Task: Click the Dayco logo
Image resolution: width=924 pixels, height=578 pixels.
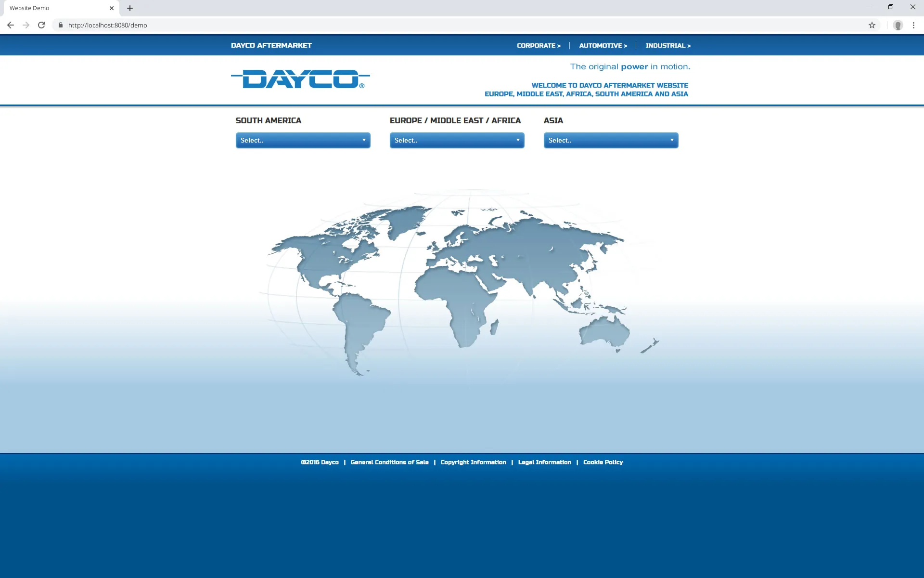Action: (300, 79)
